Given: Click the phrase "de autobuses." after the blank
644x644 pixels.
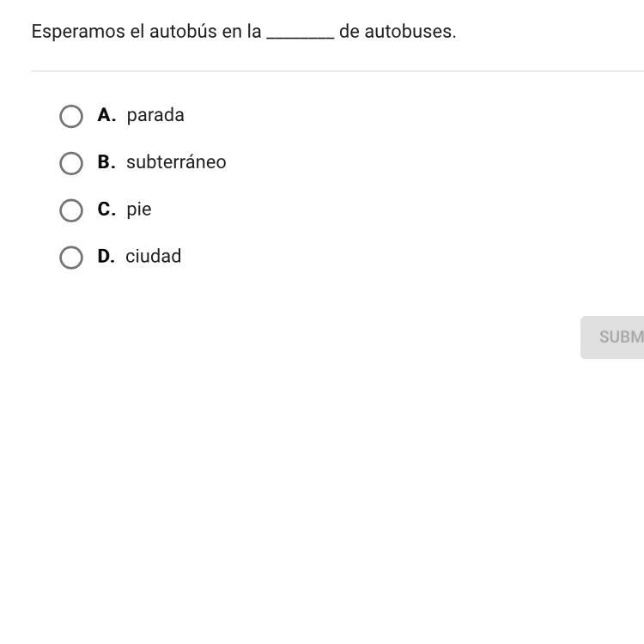Looking at the screenshot, I should [x=398, y=32].
